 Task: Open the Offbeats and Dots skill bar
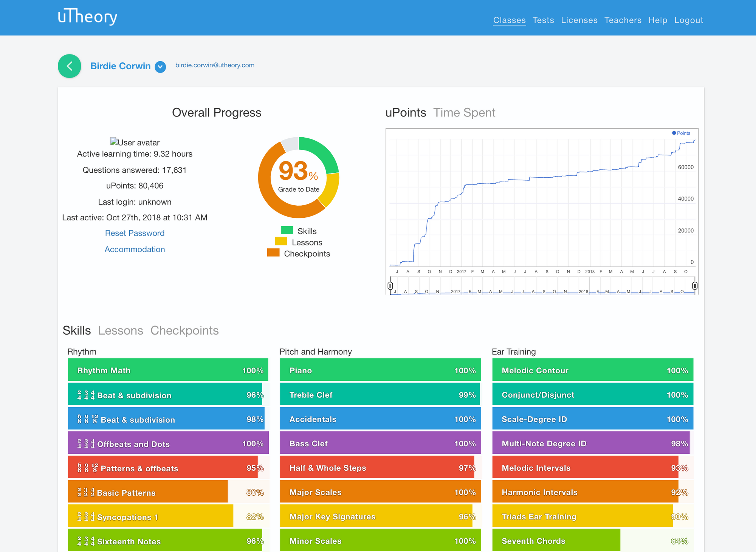(168, 443)
